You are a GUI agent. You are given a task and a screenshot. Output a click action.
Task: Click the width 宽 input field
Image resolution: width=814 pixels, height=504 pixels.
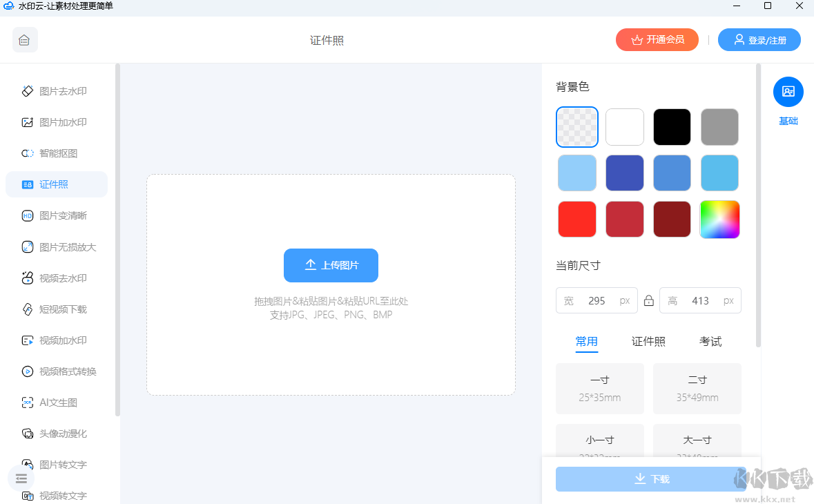597,301
